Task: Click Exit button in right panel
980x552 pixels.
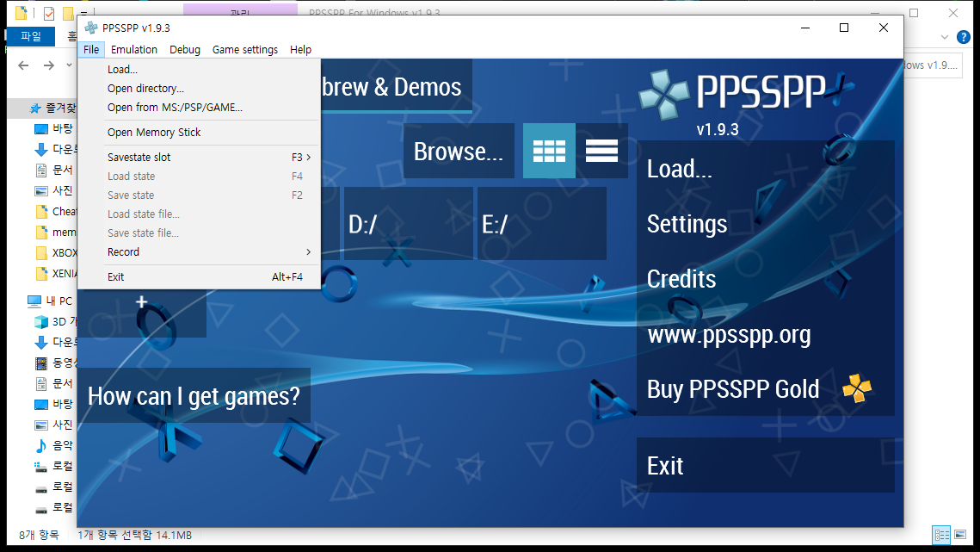Action: (765, 465)
